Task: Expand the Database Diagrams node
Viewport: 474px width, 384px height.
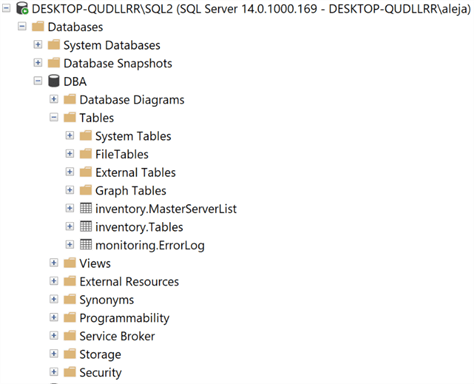Action: click(x=54, y=99)
